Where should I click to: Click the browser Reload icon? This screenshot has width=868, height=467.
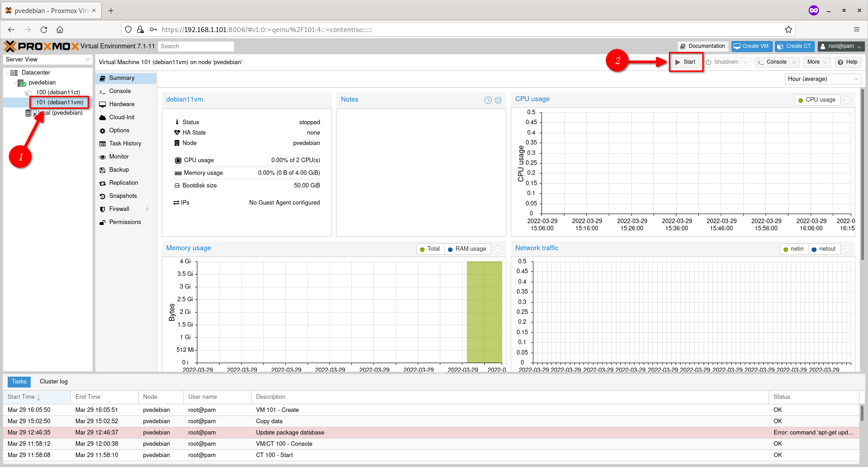[44, 30]
